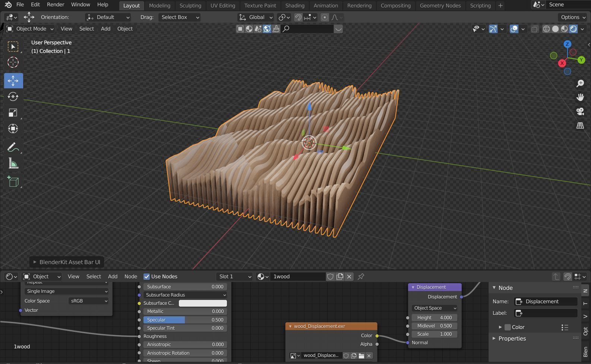
Task: Toggle proportional editing button
Action: click(325, 17)
